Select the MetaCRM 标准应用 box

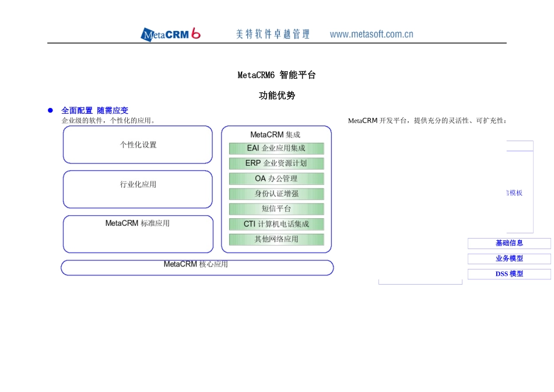[x=138, y=234]
